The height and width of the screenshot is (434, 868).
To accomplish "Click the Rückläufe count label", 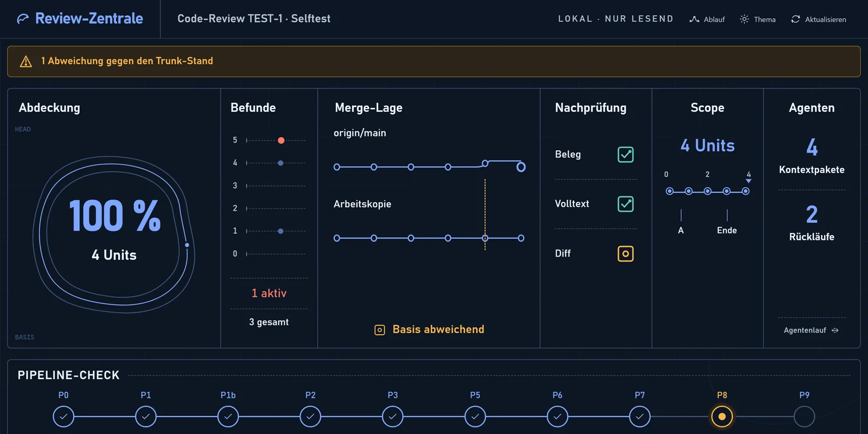I will 812,237.
